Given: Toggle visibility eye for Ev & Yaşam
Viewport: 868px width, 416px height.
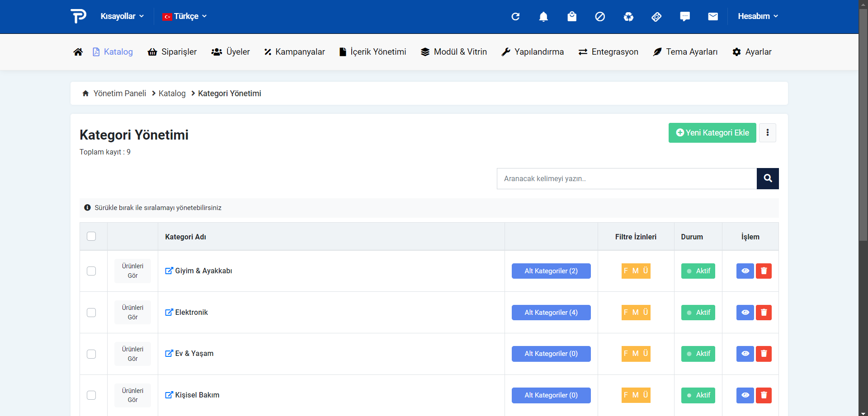Looking at the screenshot, I should (x=745, y=354).
